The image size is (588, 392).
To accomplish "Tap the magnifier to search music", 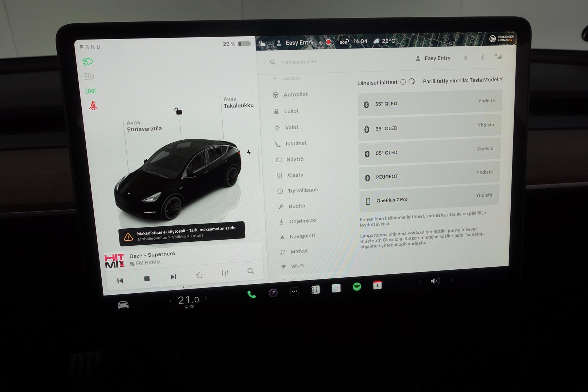I will (x=250, y=271).
